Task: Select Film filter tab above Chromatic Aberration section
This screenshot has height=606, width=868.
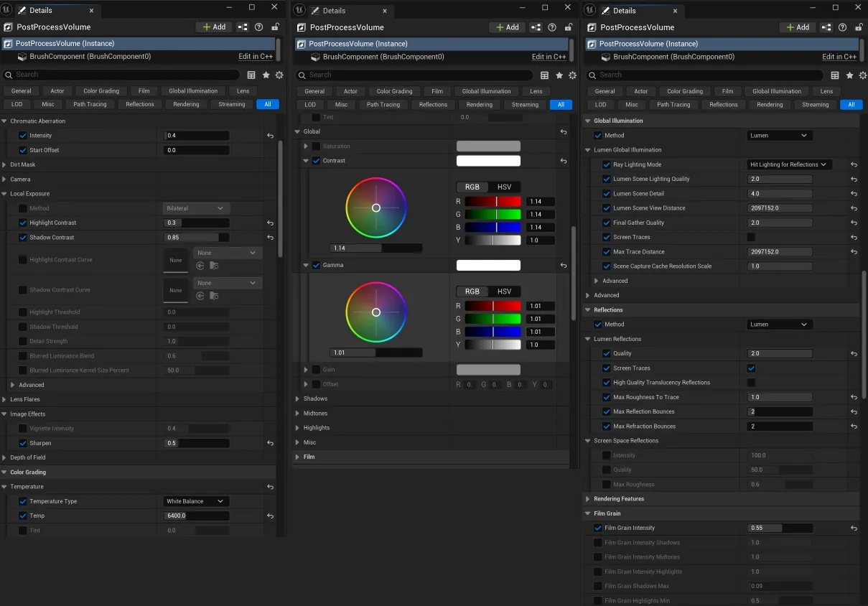Action: click(x=144, y=91)
